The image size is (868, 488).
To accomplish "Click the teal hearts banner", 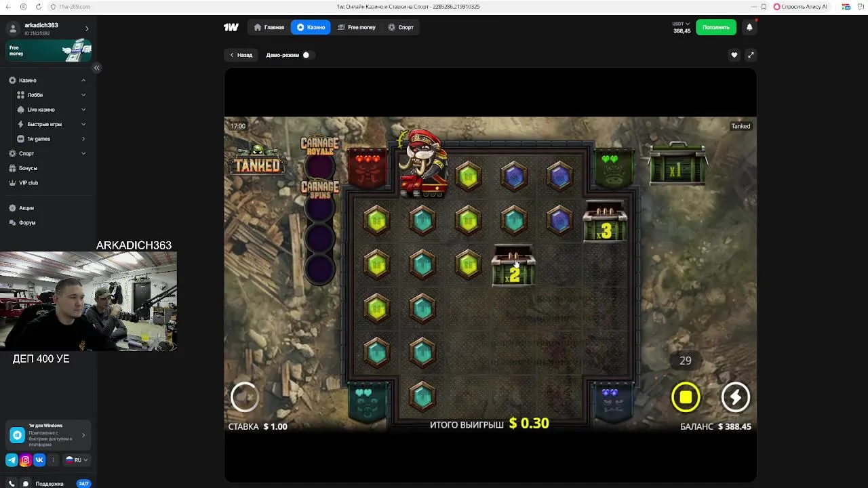I will [367, 403].
